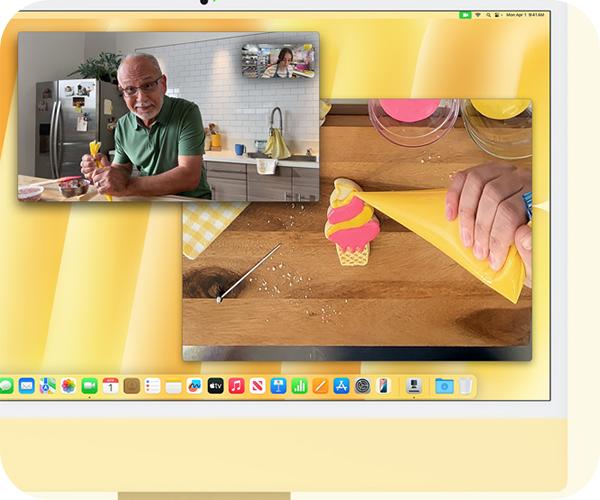
Task: Click the date and time in menu bar
Action: (x=525, y=15)
